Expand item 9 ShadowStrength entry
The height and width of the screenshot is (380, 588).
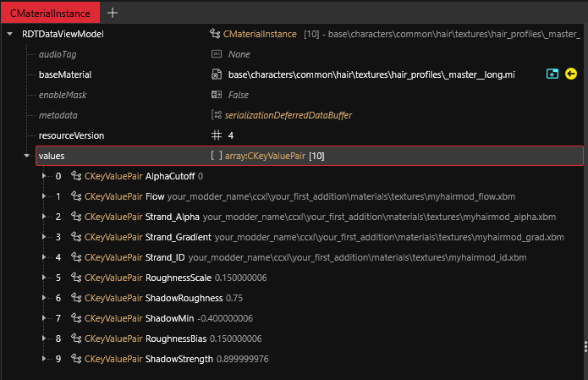44,360
